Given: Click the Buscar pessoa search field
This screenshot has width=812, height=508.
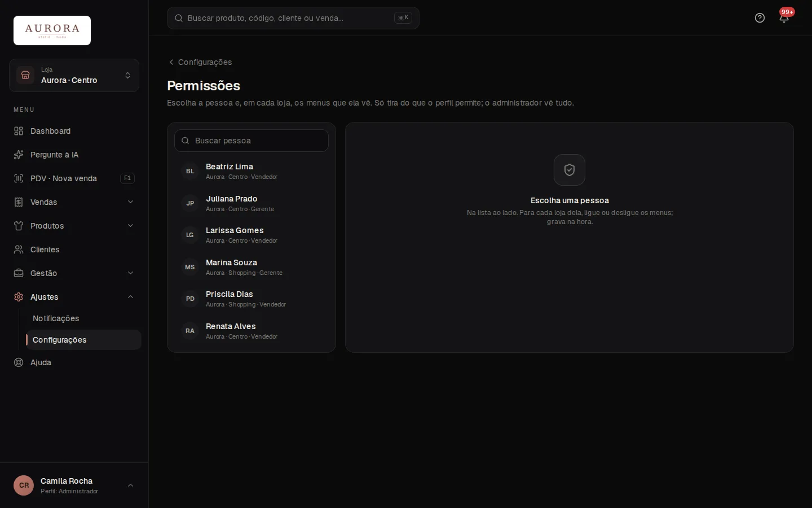Looking at the screenshot, I should point(251,141).
